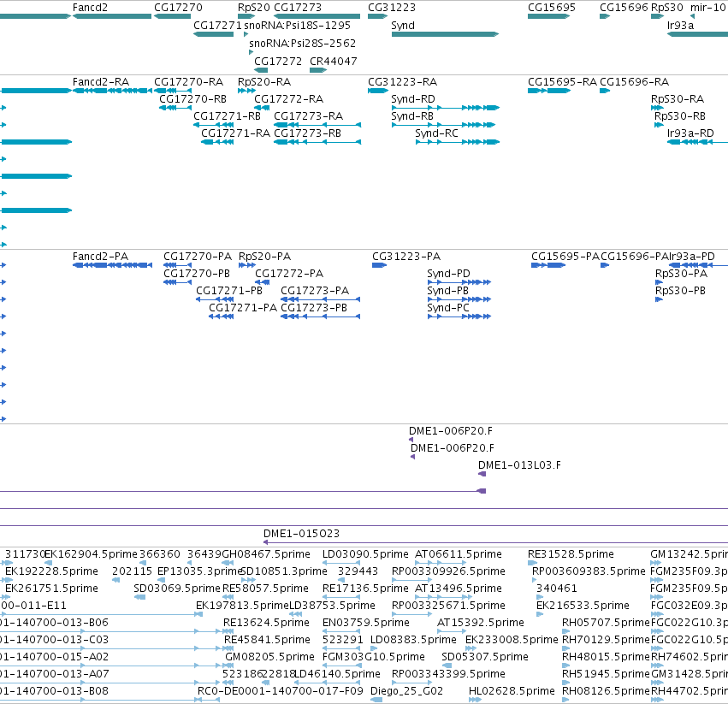The height and width of the screenshot is (704, 728).
Task: Select the Ir93a gene label
Action: coord(680,26)
